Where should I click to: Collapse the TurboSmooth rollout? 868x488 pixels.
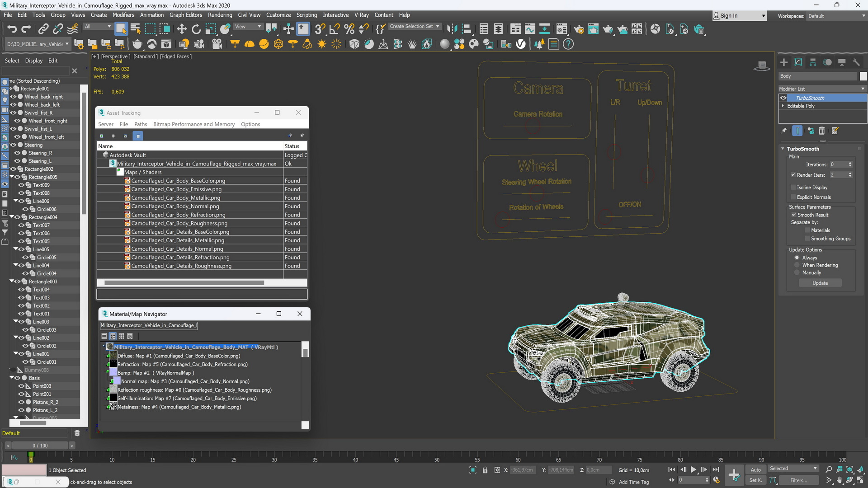point(783,149)
